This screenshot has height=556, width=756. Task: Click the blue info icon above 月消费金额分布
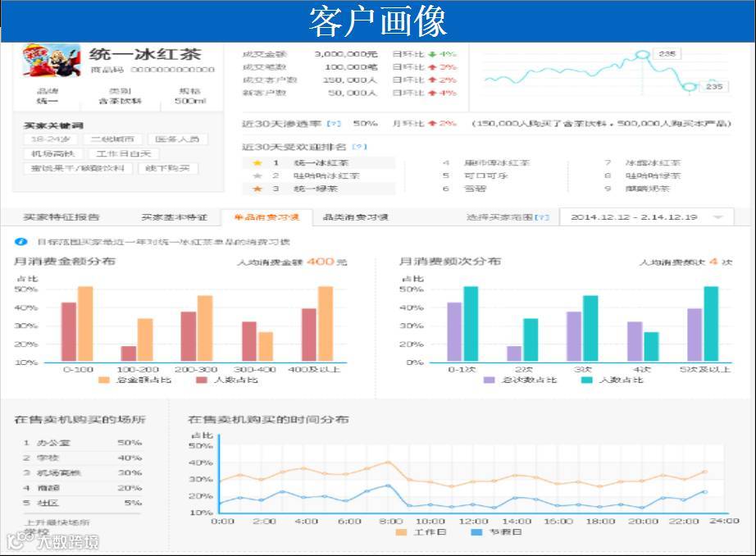click(20, 242)
